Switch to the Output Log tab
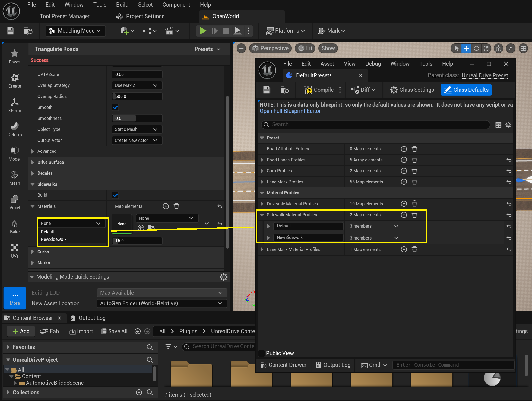532x401 pixels. [88, 318]
